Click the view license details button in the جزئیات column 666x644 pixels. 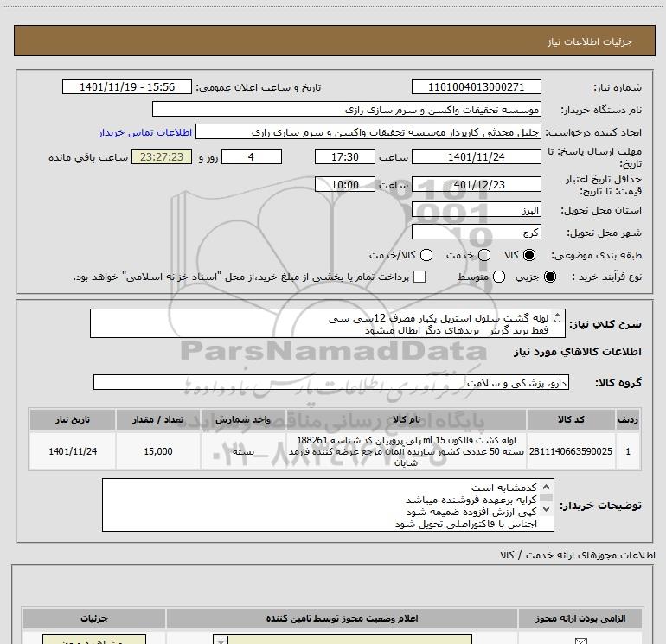pyautogui.click(x=94, y=640)
